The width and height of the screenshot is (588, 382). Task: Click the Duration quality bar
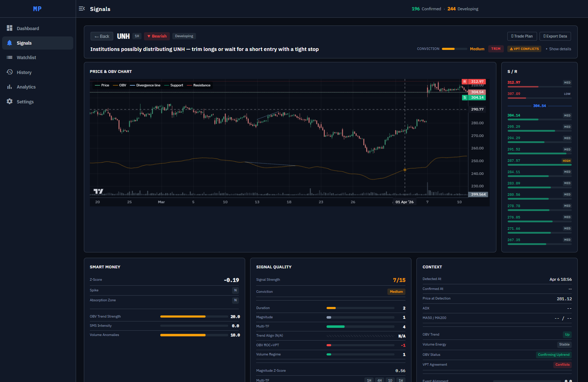coord(361,308)
